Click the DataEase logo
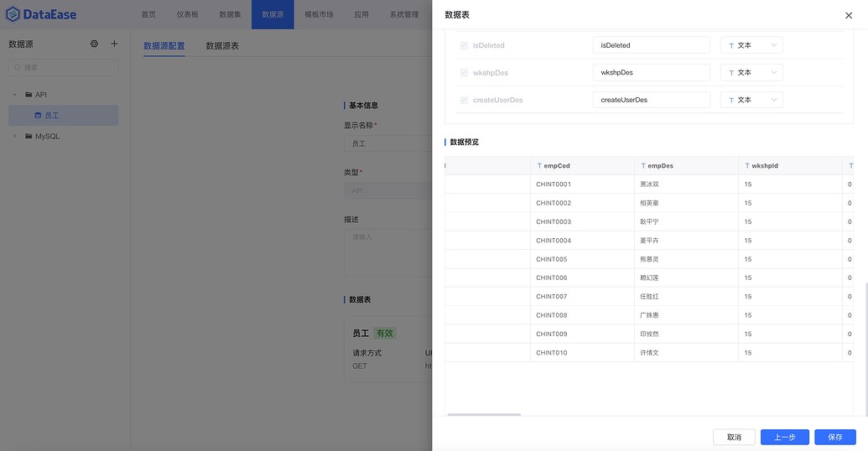Viewport: 868px width, 451px height. pyautogui.click(x=41, y=14)
